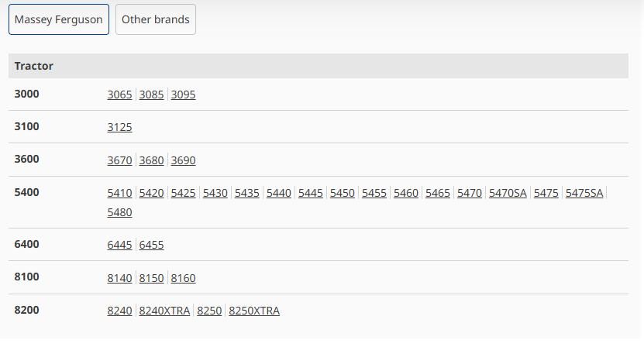Image resolution: width=644 pixels, height=354 pixels.
Task: Open the 5475SA tractor link
Action: click(584, 194)
